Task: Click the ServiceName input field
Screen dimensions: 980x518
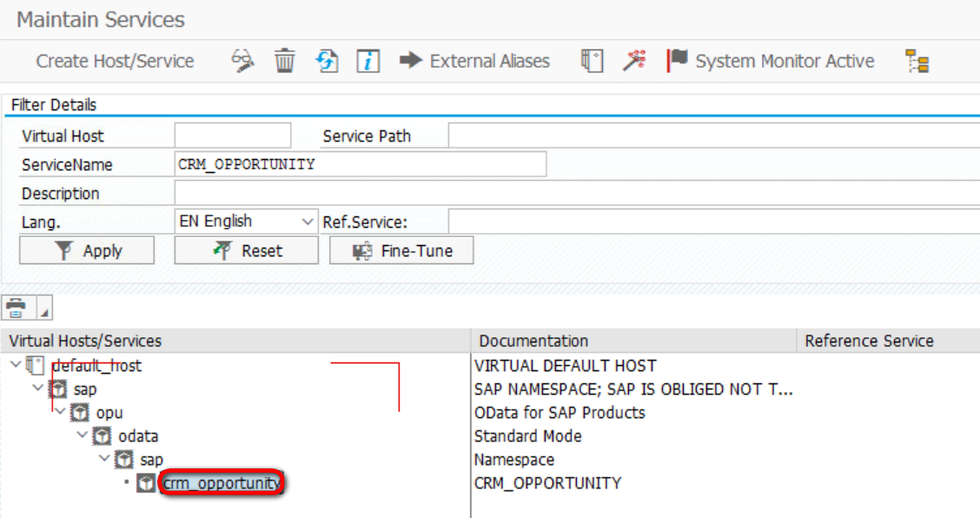Action: pyautogui.click(x=361, y=164)
